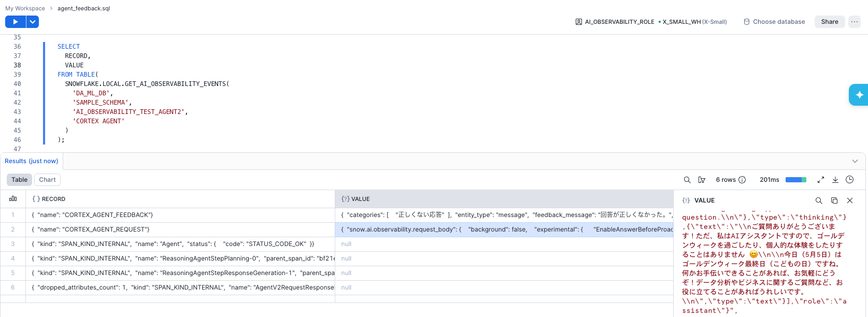
Task: Open more options ellipsis menu
Action: point(855,22)
